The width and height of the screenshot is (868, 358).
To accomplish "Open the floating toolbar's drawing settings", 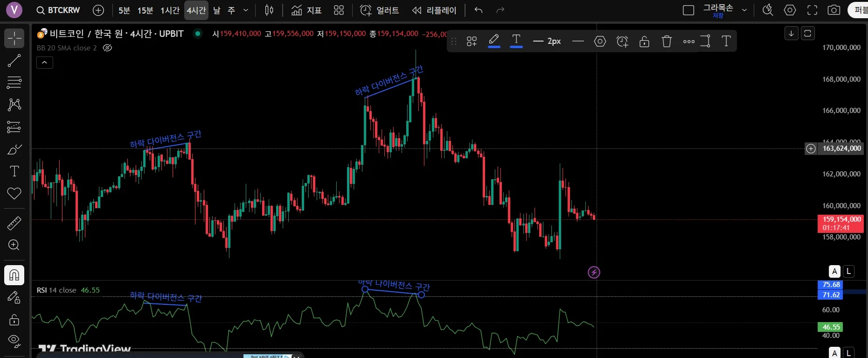I will tap(600, 42).
